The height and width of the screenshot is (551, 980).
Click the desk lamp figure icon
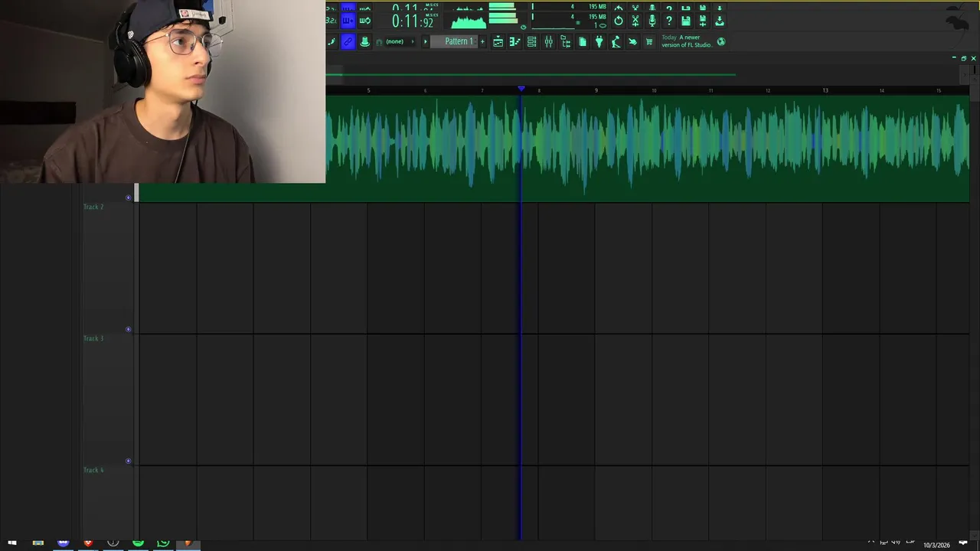click(616, 41)
